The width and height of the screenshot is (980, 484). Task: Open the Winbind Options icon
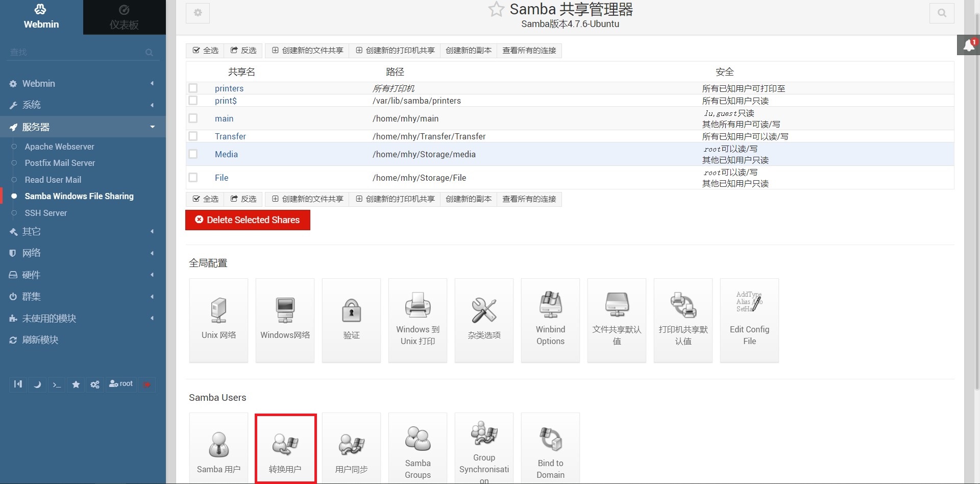coord(550,320)
